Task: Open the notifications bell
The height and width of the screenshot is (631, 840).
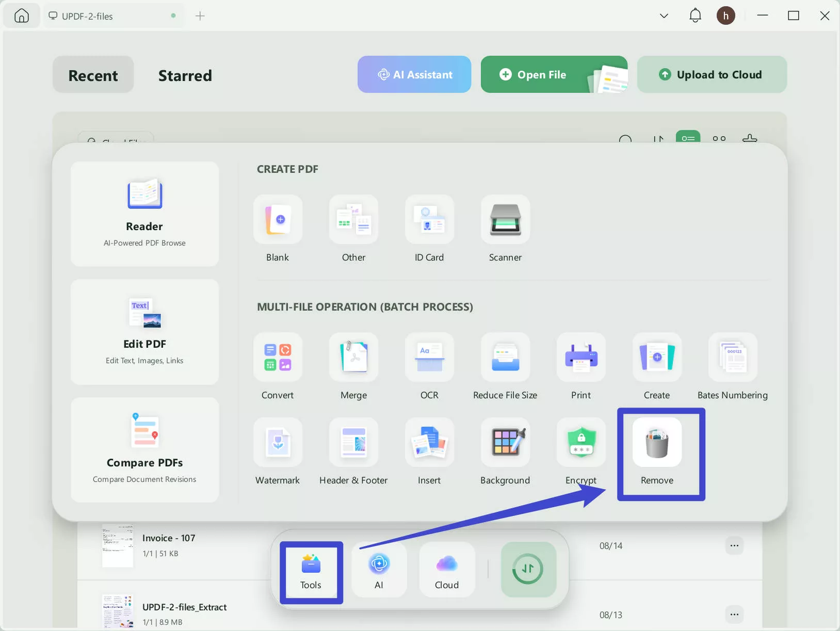Action: 696,15
